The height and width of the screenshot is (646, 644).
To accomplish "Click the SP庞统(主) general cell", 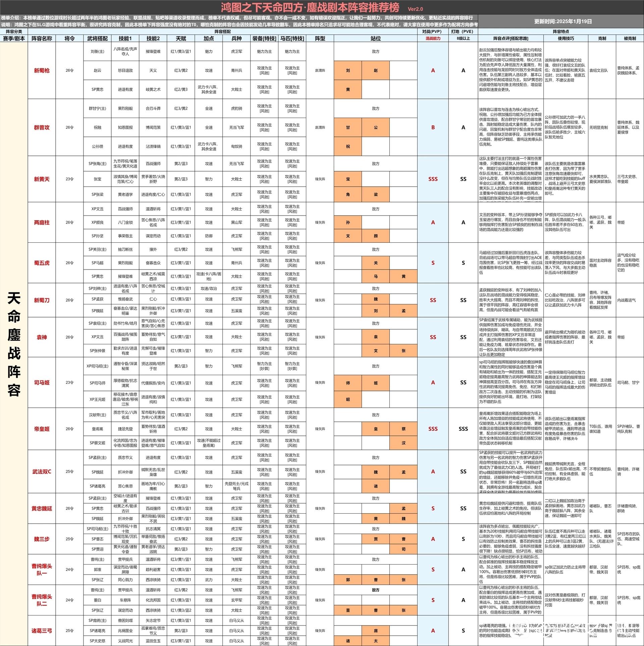I will [x=97, y=620].
